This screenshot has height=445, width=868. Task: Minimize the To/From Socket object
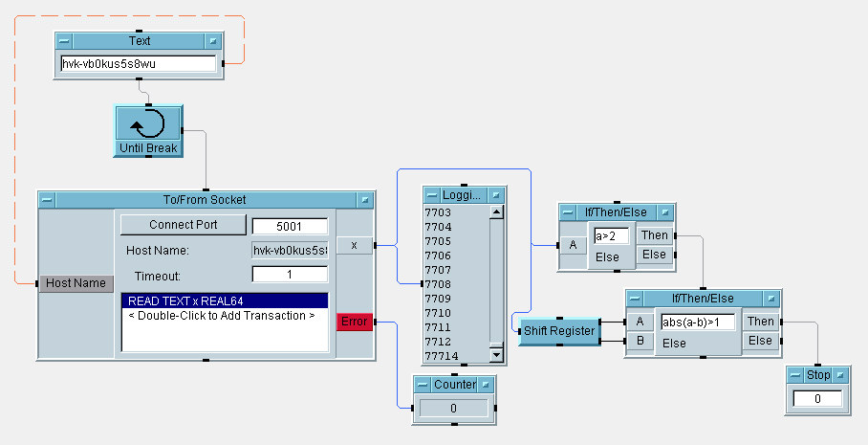[364, 200]
